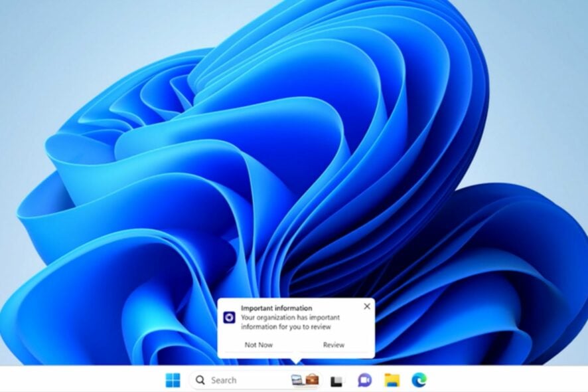Close the Important information notification
588x392 pixels.
coord(366,306)
